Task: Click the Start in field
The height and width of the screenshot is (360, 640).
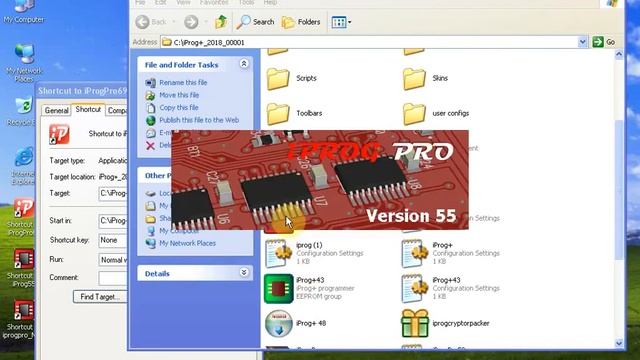Action: [113, 221]
